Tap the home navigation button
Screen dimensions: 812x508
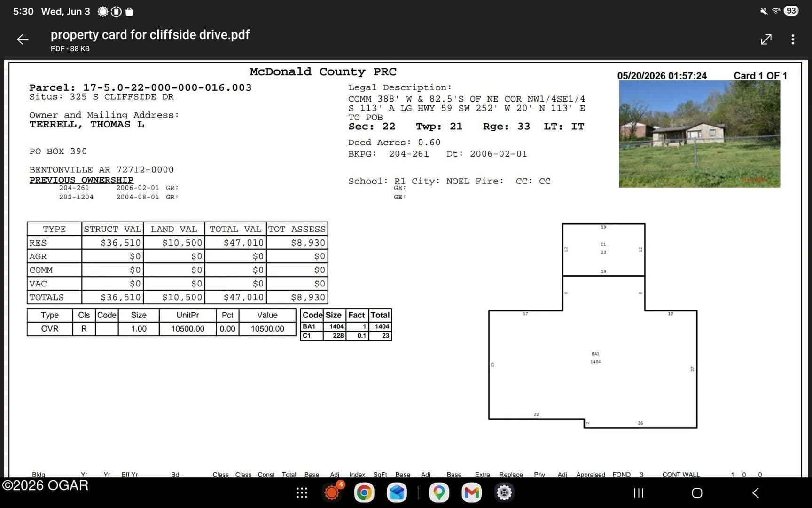point(697,493)
